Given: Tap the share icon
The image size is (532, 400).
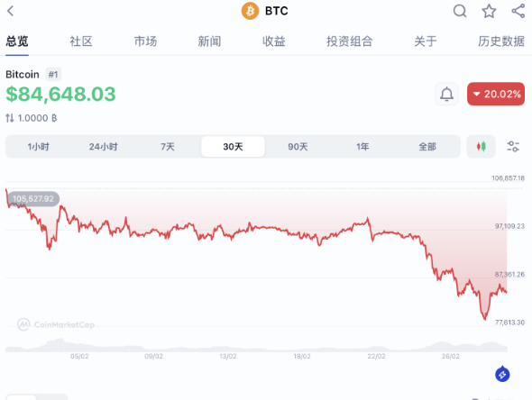Looking at the screenshot, I should [518, 11].
